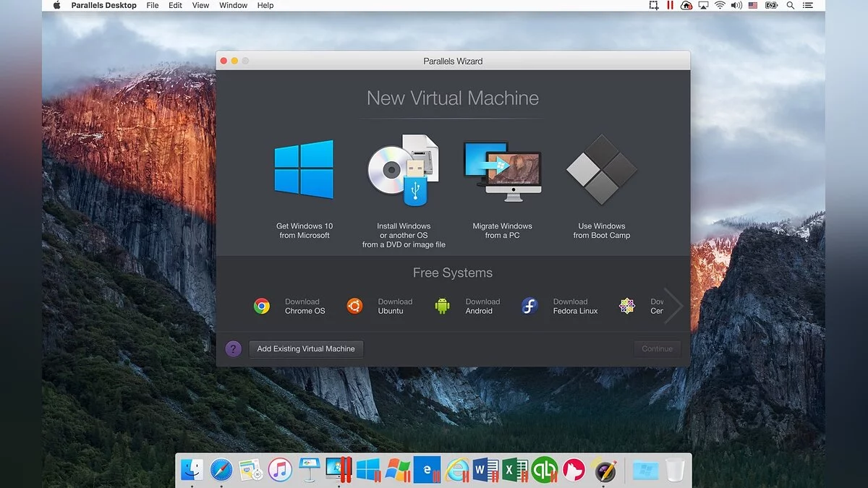Select Use Windows from Boot Camp
Screen dimensions: 868x488
click(601, 171)
